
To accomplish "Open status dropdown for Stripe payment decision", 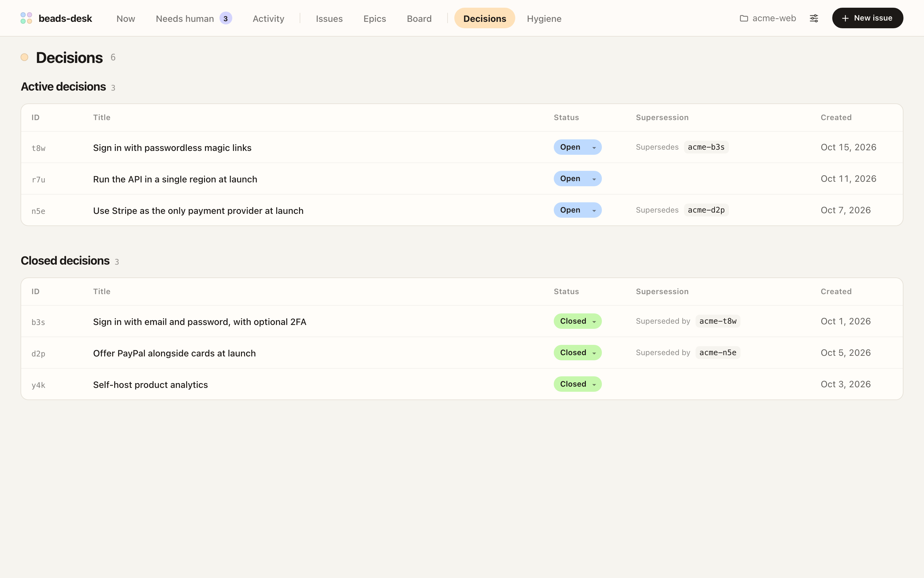I will coord(577,210).
